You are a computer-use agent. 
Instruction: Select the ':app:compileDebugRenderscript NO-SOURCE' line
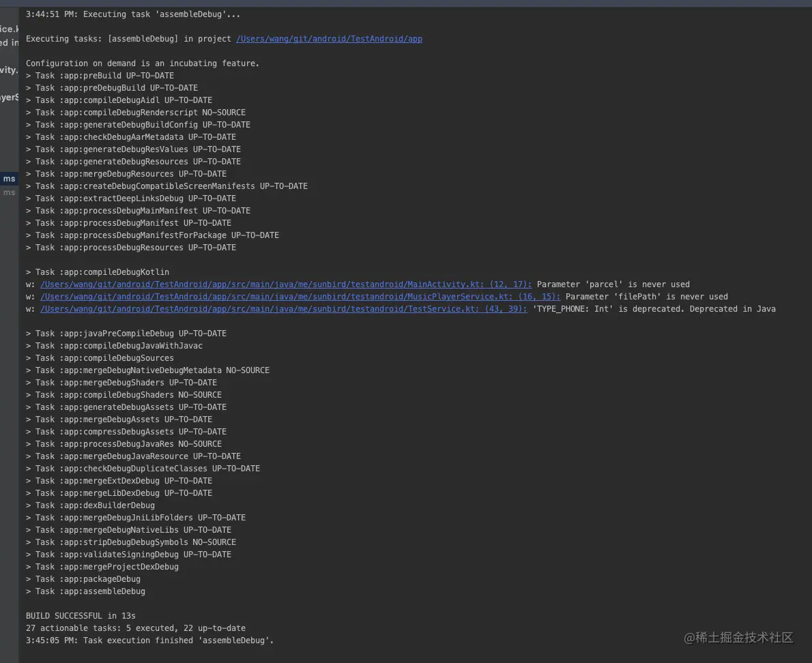(x=136, y=113)
